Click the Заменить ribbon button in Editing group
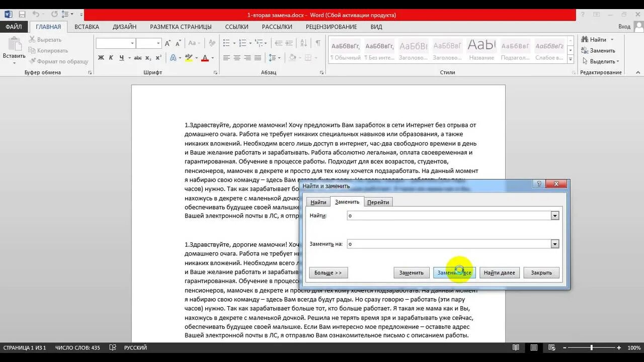The height and width of the screenshot is (362, 644). [x=598, y=50]
